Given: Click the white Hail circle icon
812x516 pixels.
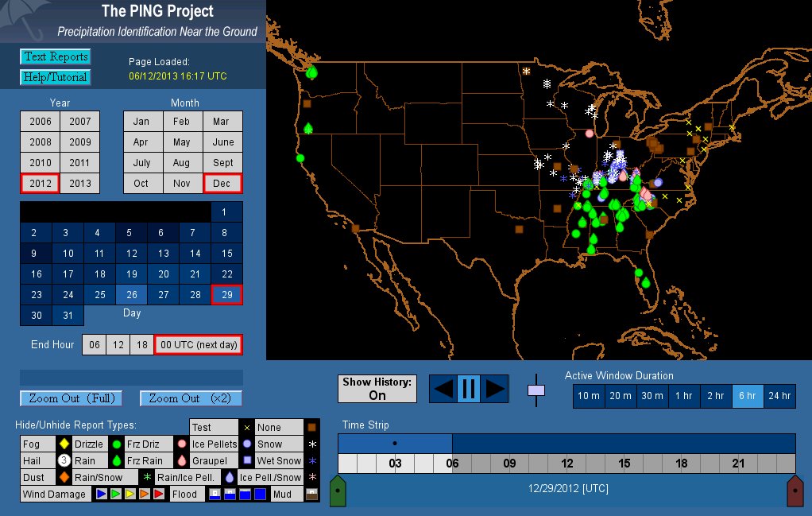Looking at the screenshot, I should pyautogui.click(x=64, y=460).
